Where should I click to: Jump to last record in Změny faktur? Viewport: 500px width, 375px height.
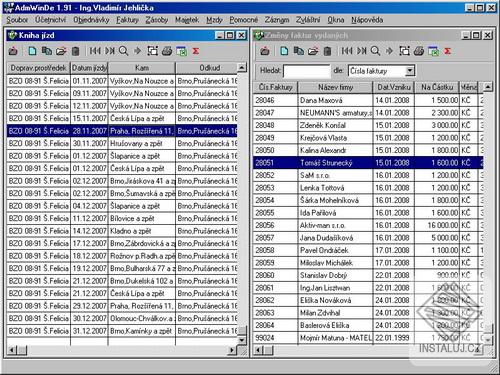tap(362, 51)
